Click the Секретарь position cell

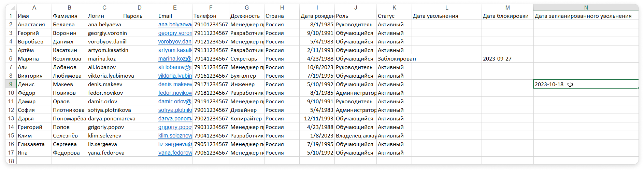pos(247,58)
